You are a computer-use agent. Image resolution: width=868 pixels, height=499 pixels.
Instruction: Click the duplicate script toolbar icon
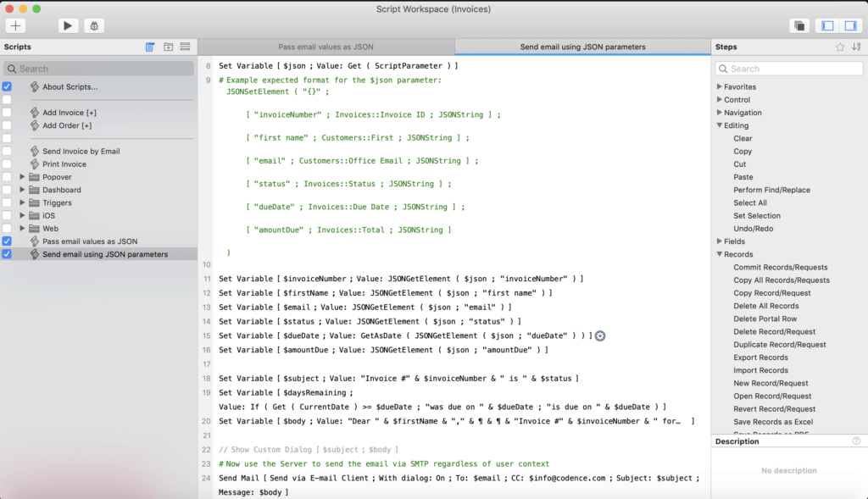(x=798, y=25)
